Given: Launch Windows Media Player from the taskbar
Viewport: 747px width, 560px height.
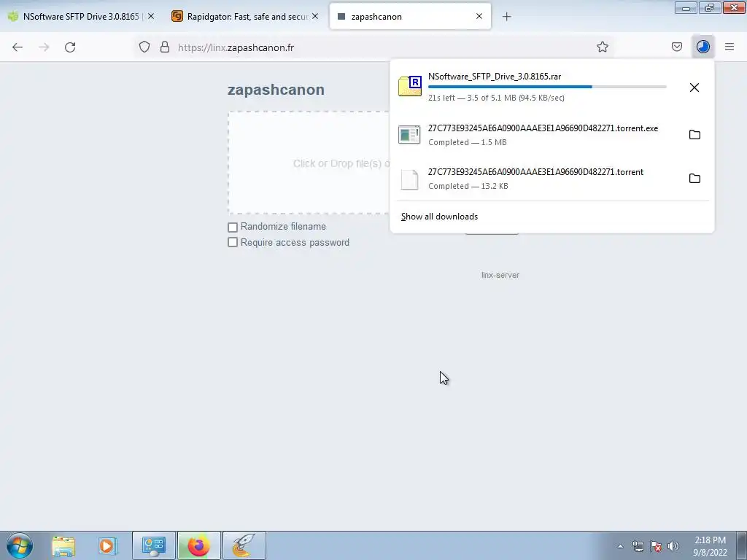Looking at the screenshot, I should 108,545.
